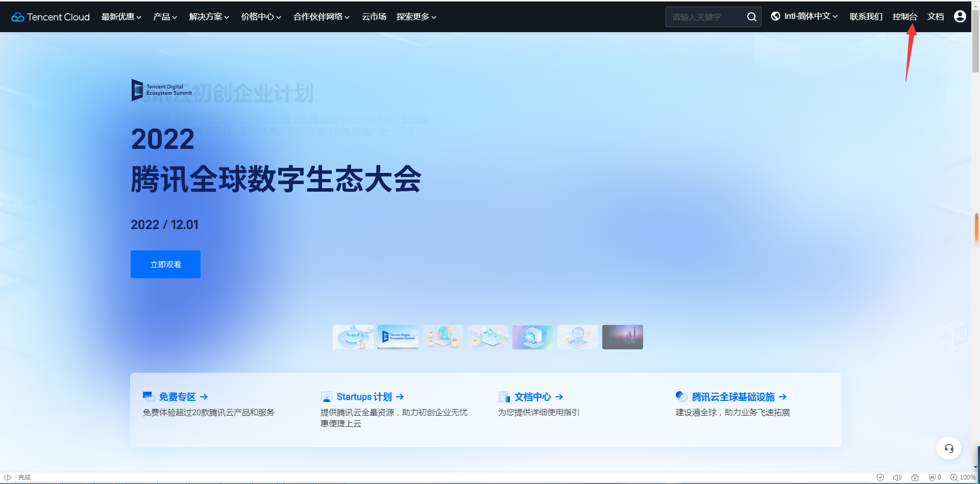
Task: Select the sixth carousel thumbnail with pedestal
Action: (578, 337)
